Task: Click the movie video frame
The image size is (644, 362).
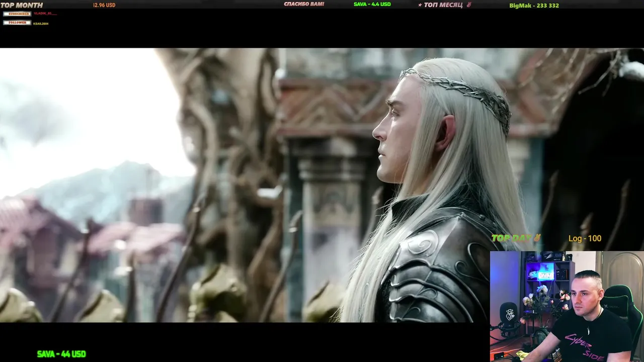Action: click(322, 185)
